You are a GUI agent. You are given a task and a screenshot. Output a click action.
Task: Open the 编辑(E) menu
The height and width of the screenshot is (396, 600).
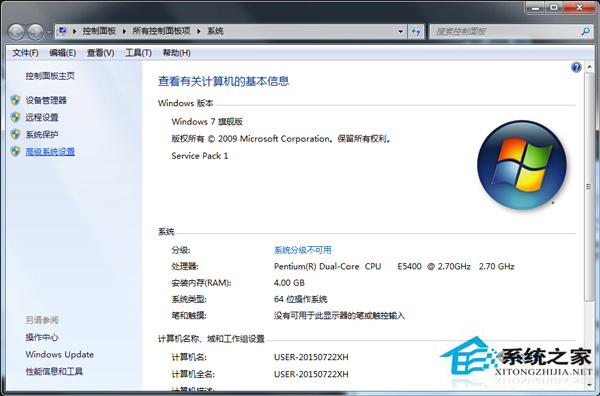pyautogui.click(x=62, y=53)
